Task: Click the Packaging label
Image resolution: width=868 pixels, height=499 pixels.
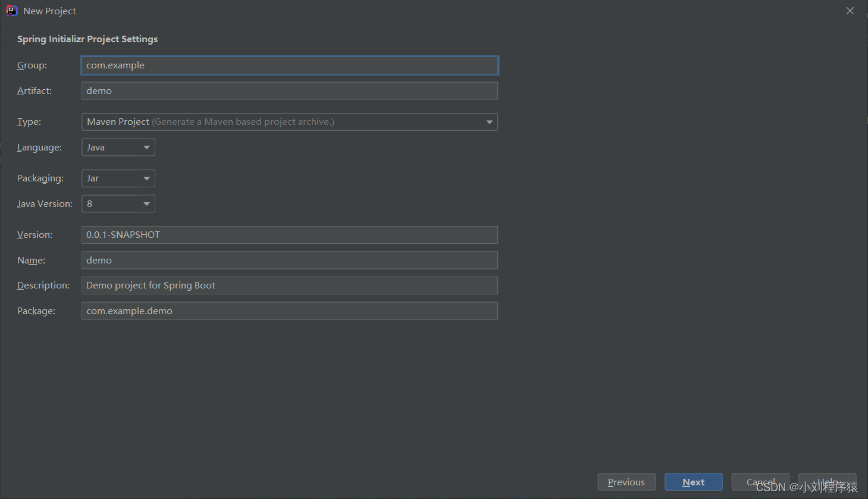Action: 40,178
